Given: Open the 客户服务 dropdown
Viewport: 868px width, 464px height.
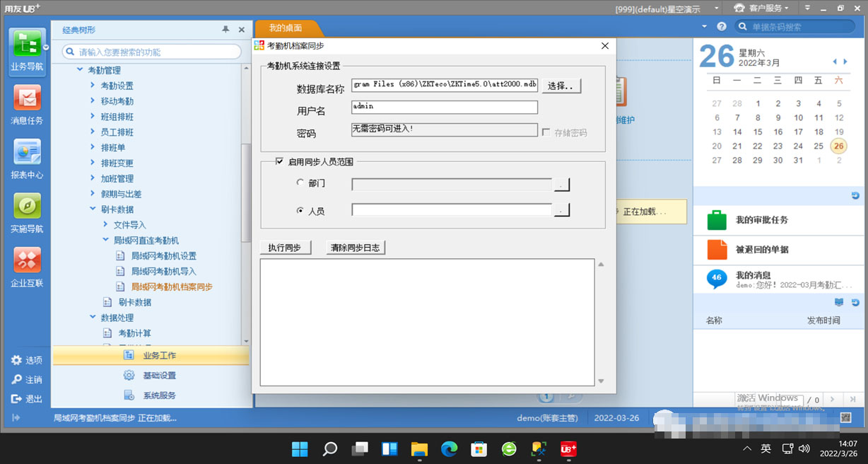Looking at the screenshot, I should click(x=761, y=8).
